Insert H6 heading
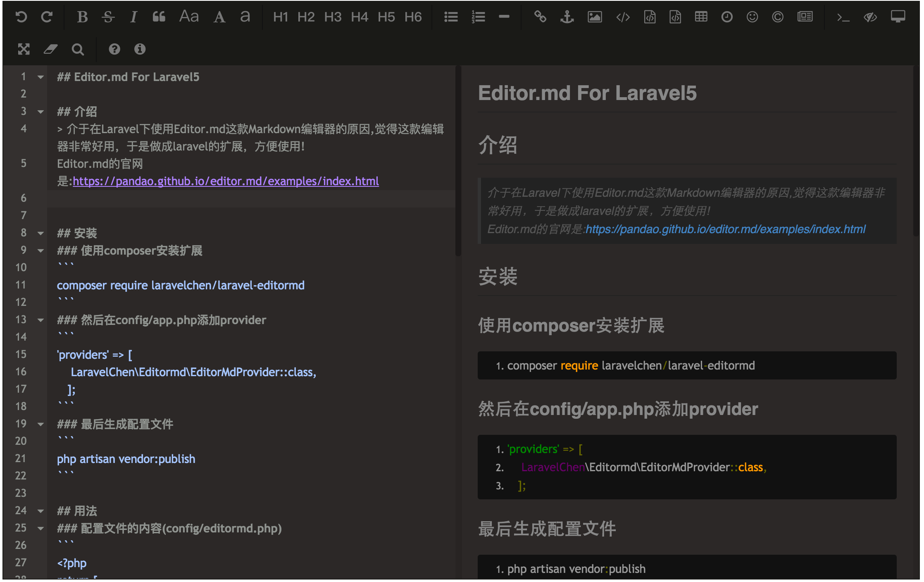This screenshot has height=582, width=924. tap(413, 17)
